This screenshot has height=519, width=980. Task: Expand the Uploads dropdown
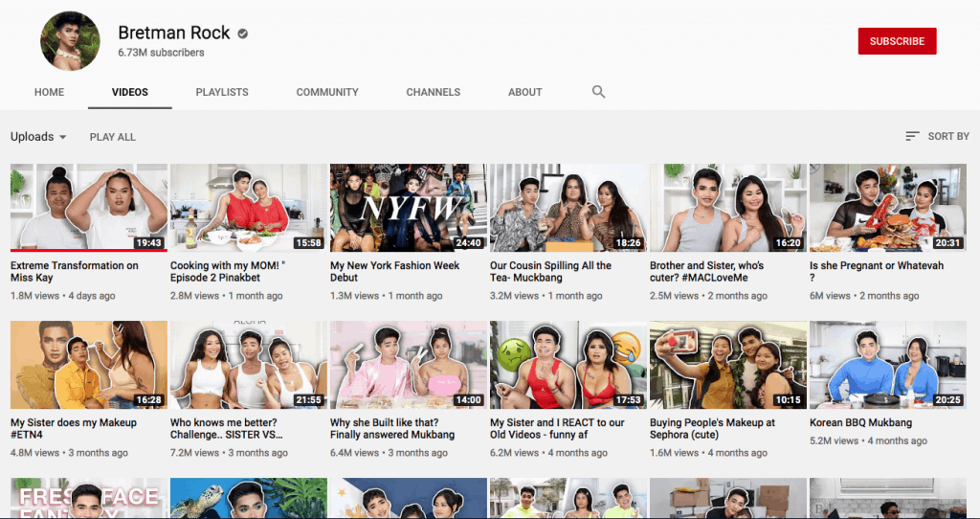coord(38,137)
